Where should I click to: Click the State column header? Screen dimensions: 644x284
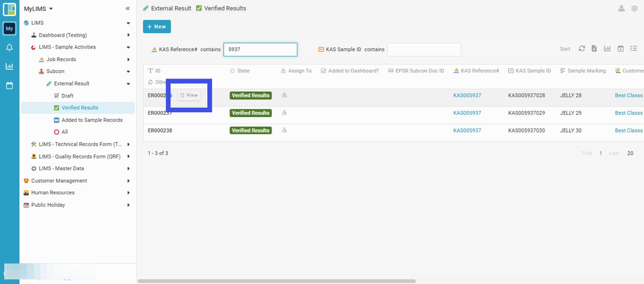click(239, 71)
